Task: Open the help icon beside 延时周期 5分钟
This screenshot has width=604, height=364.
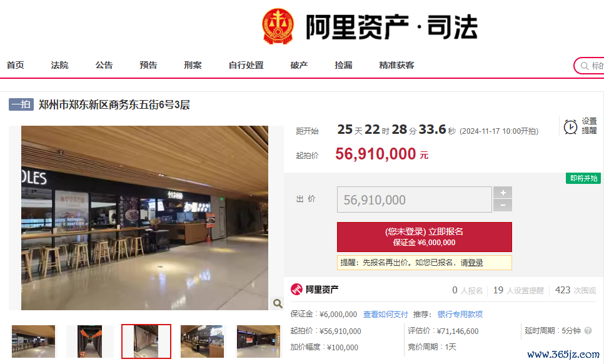Action: pos(588,330)
